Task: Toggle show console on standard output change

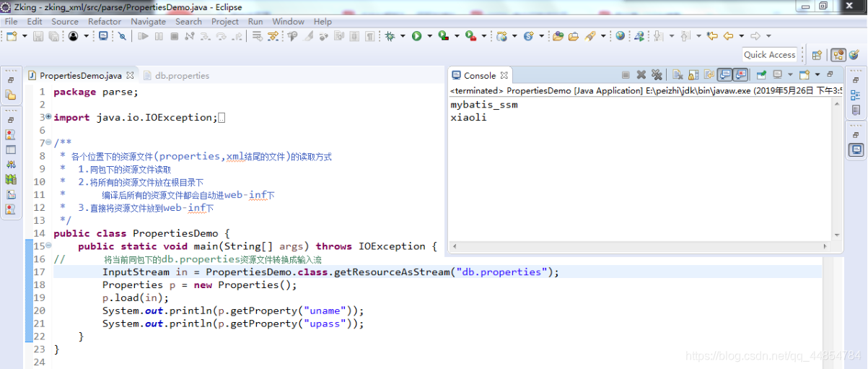Action: click(x=724, y=74)
